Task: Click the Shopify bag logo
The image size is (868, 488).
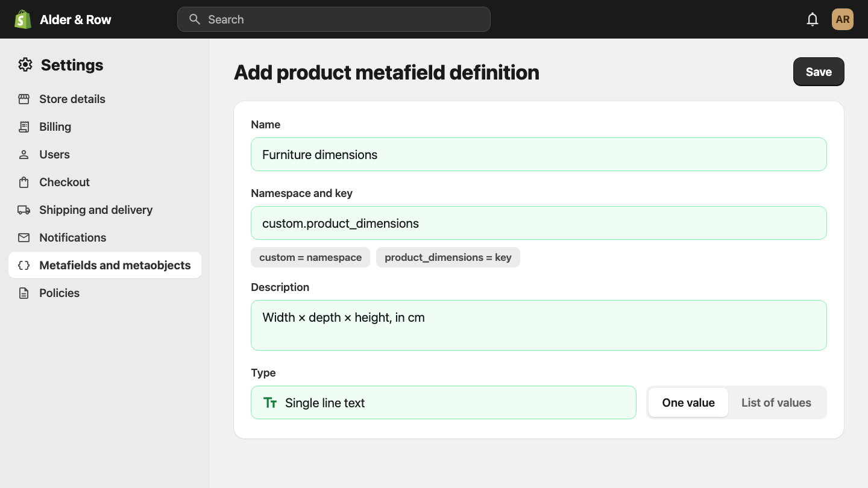Action: coord(23,19)
